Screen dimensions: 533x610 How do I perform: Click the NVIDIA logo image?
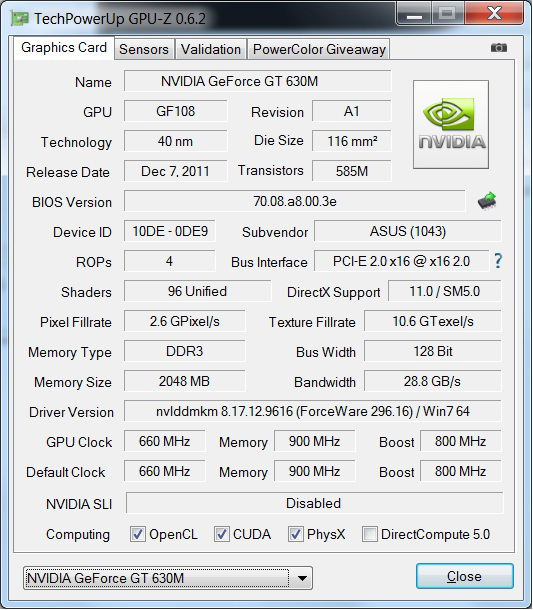tap(451, 124)
